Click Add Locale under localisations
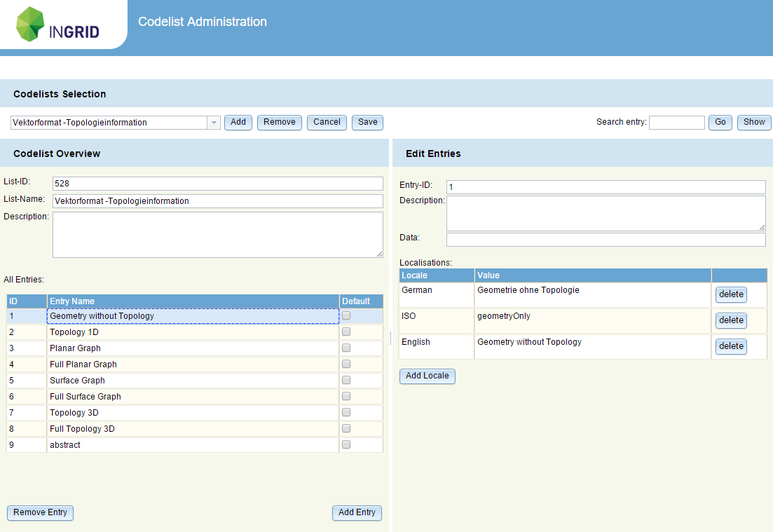 427,376
